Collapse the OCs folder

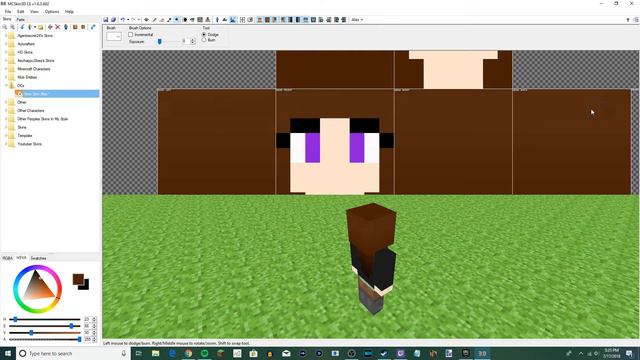coord(6,85)
